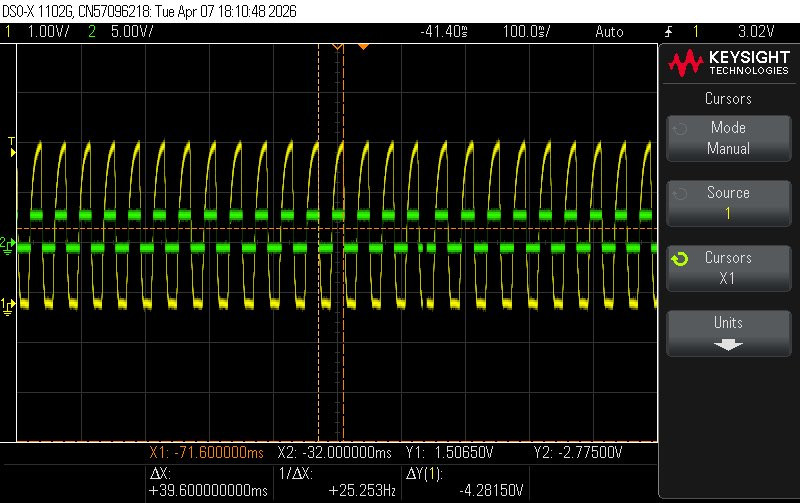Click the channel 2 ground level marker
The width and height of the screenshot is (800, 503).
coord(7,244)
